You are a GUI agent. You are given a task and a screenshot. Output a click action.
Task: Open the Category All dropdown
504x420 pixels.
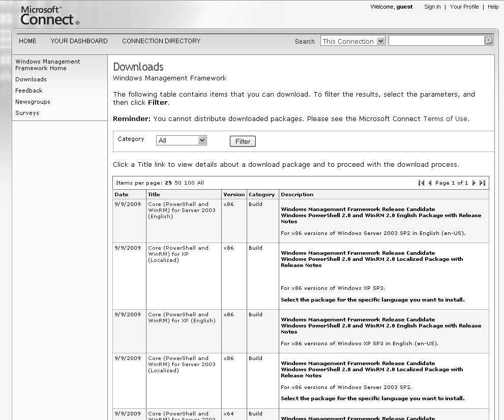181,140
